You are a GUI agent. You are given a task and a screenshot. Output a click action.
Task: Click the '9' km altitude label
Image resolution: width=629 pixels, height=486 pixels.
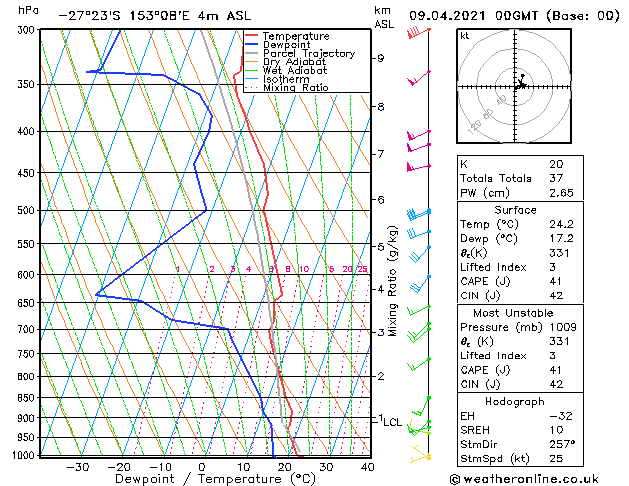(380, 58)
